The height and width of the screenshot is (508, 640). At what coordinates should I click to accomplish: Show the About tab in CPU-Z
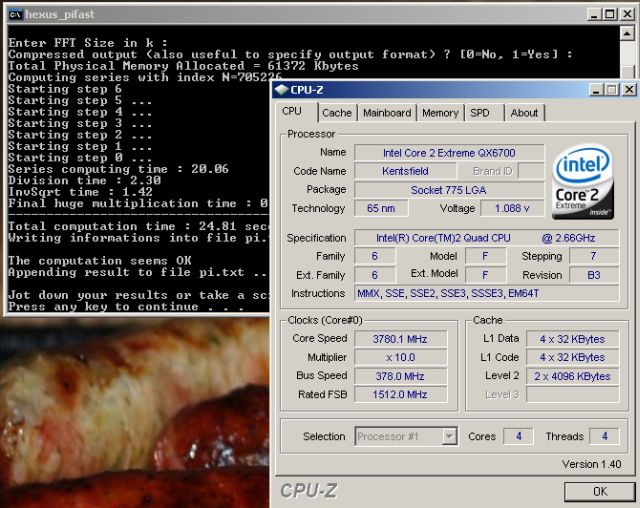pyautogui.click(x=524, y=113)
